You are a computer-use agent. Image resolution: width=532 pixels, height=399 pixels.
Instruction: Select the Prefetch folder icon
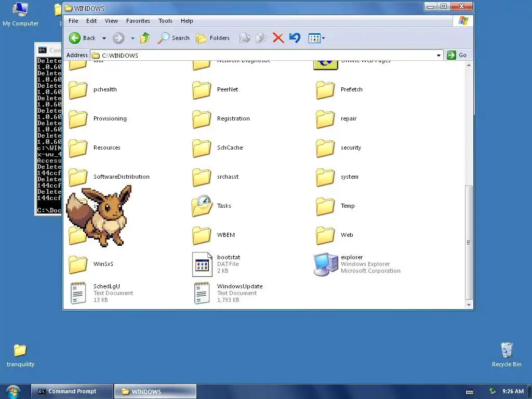point(325,90)
